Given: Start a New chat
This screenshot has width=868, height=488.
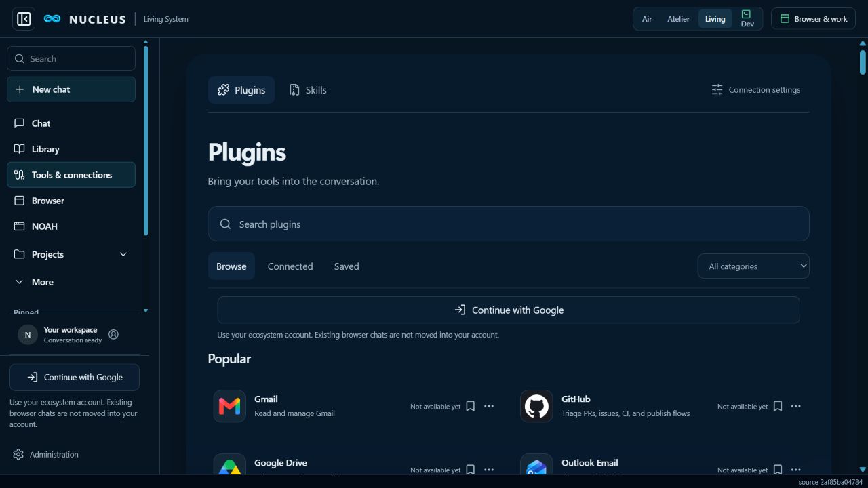Looking at the screenshot, I should pyautogui.click(x=71, y=89).
